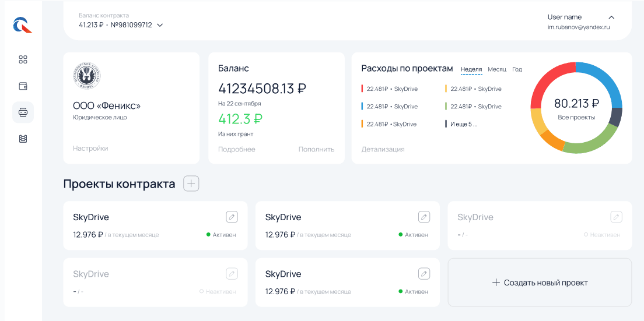644x321 pixels.
Task: Expand the 'И еще 5 ...' projects list
Action: [x=463, y=124]
